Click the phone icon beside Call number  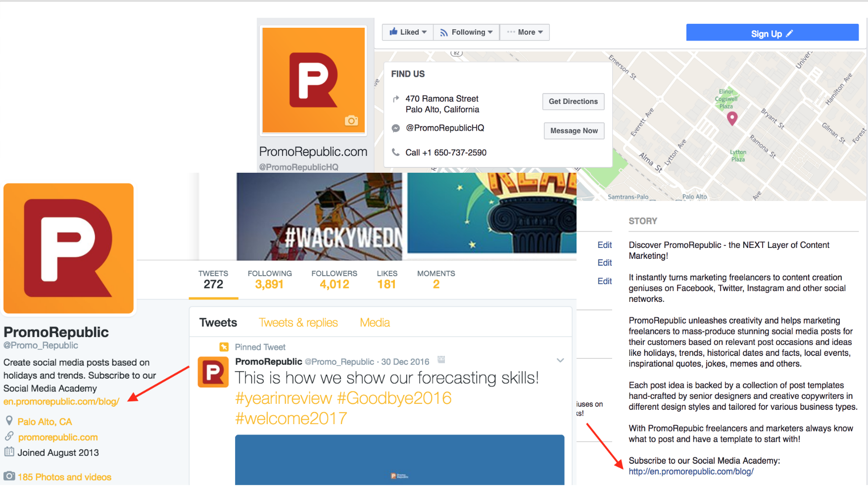coord(395,152)
